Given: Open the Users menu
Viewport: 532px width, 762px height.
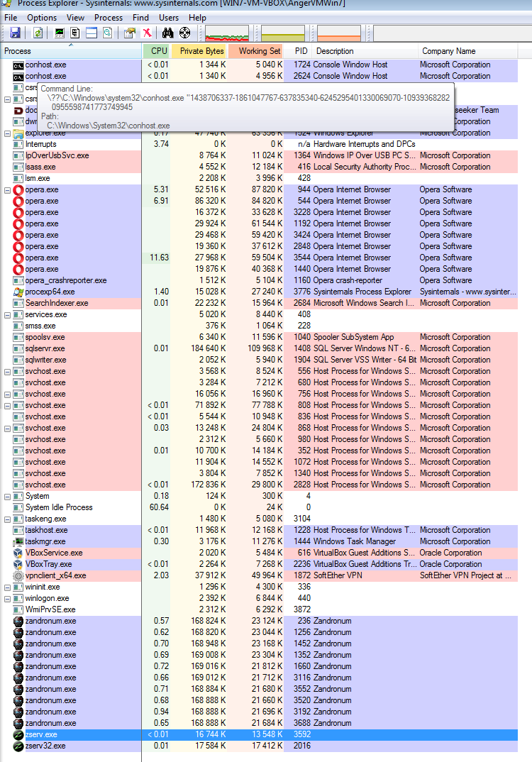Looking at the screenshot, I should point(169,17).
